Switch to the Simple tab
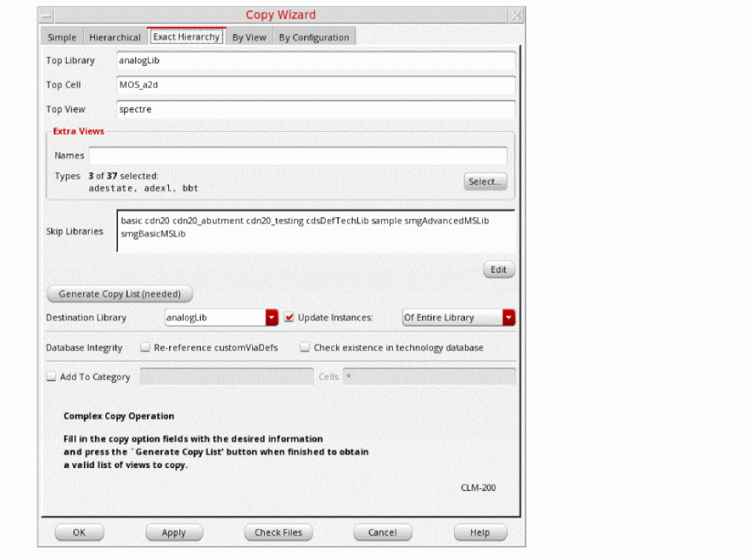Image resolution: width=752 pixels, height=560 pixels. pos(62,38)
